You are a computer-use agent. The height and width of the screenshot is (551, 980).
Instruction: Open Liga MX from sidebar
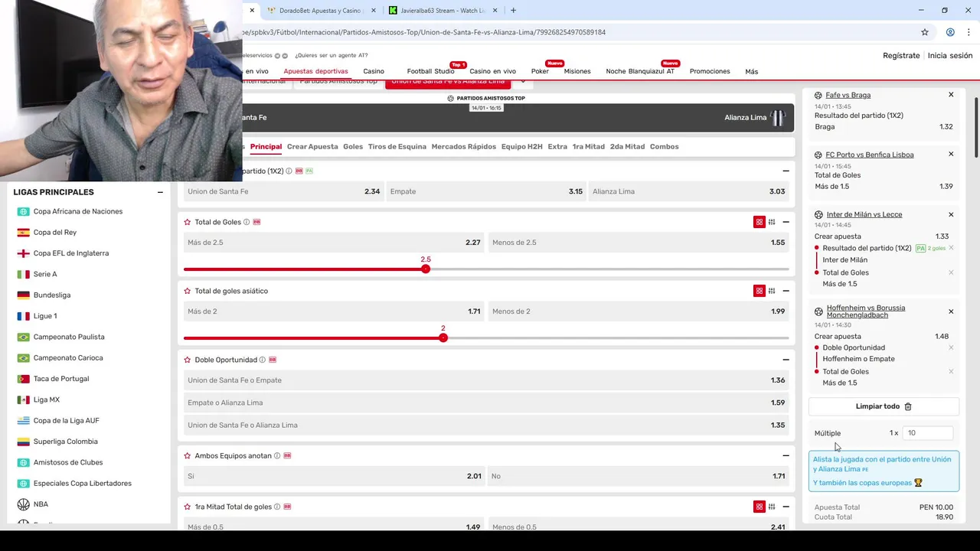pyautogui.click(x=47, y=399)
